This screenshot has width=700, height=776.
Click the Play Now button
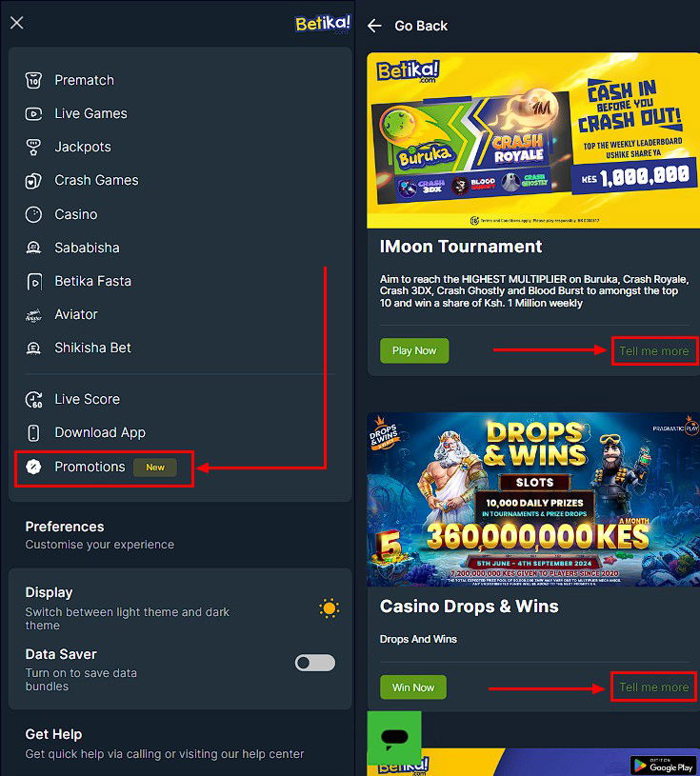pos(414,351)
